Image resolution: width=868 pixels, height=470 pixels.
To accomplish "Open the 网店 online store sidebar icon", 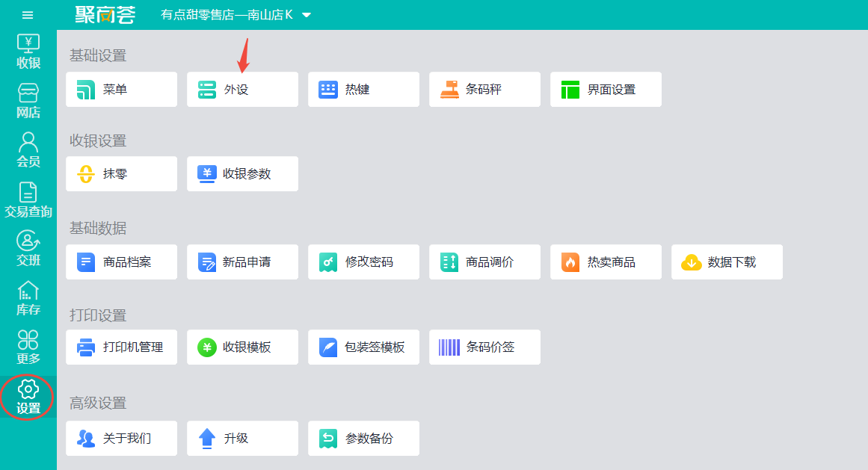I will coord(28,101).
